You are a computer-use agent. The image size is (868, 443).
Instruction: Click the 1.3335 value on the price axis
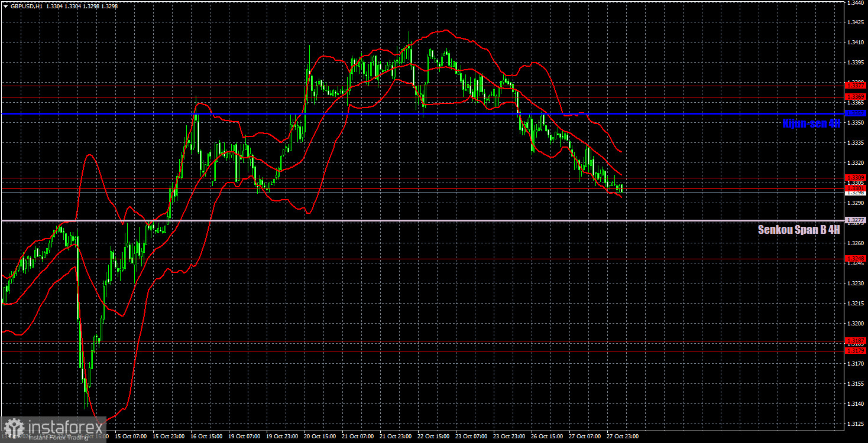click(856, 143)
